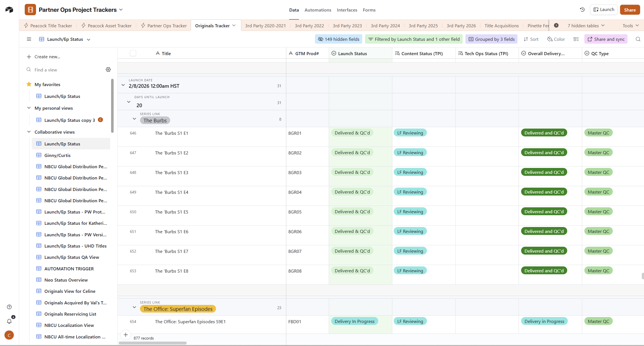Screen dimensions: 644x346
Task: Click the add record plus icon
Action: tap(126, 335)
